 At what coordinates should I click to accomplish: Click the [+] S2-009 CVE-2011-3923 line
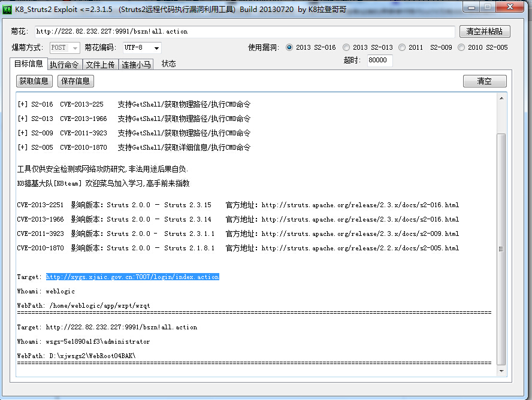pyautogui.click(x=134, y=133)
